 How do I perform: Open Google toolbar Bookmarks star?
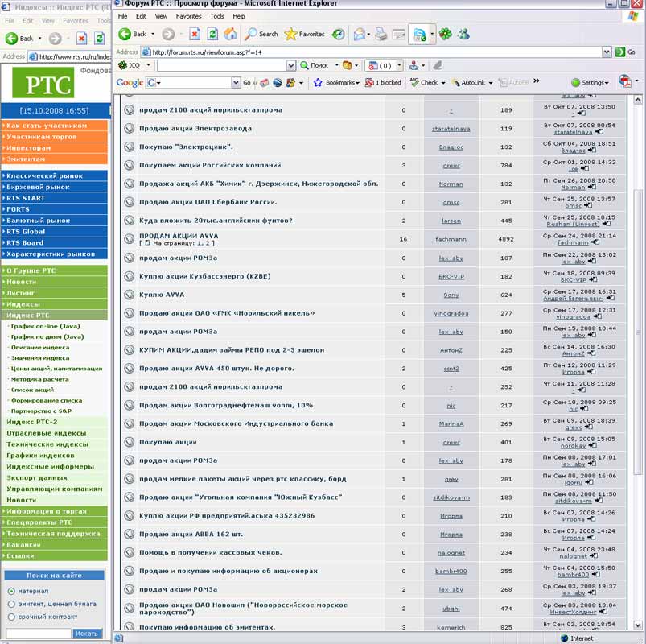pos(335,82)
